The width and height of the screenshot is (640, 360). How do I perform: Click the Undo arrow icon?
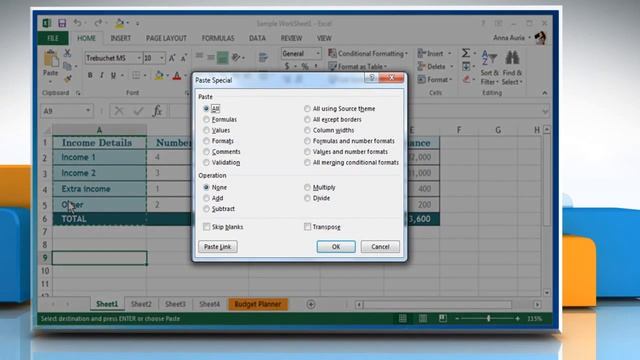point(77,23)
